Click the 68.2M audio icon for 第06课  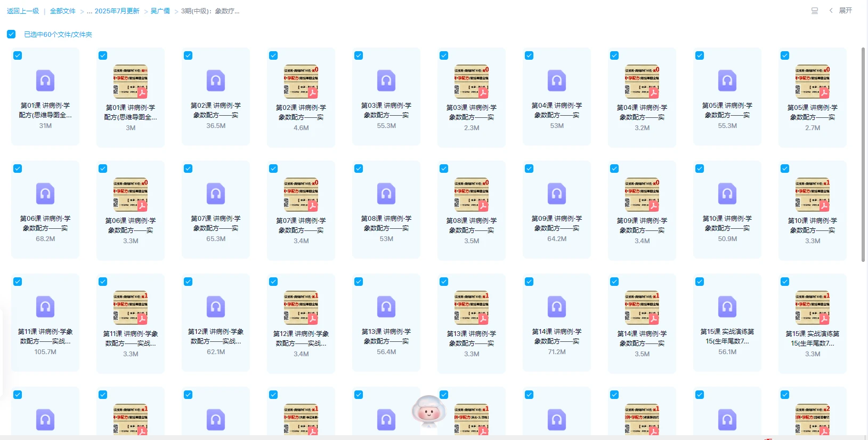[x=45, y=194]
